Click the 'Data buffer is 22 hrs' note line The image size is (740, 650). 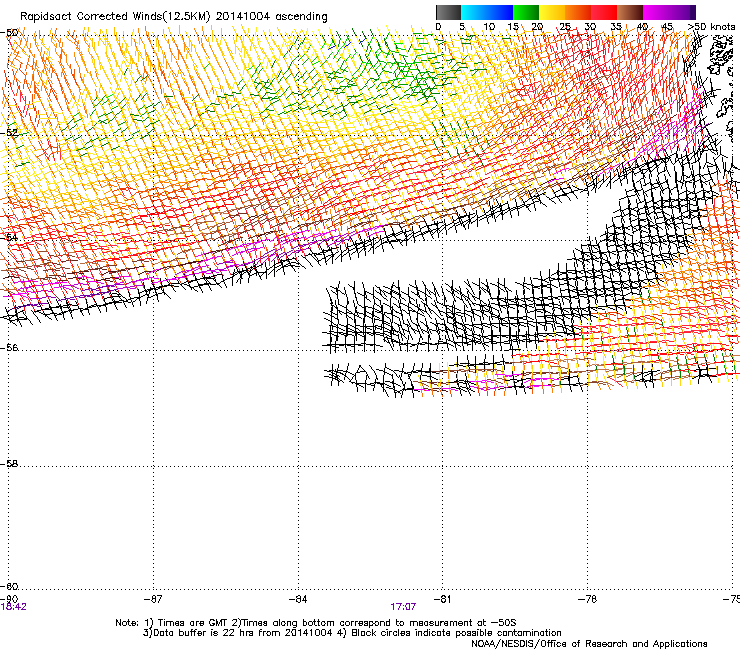pyautogui.click(x=352, y=633)
